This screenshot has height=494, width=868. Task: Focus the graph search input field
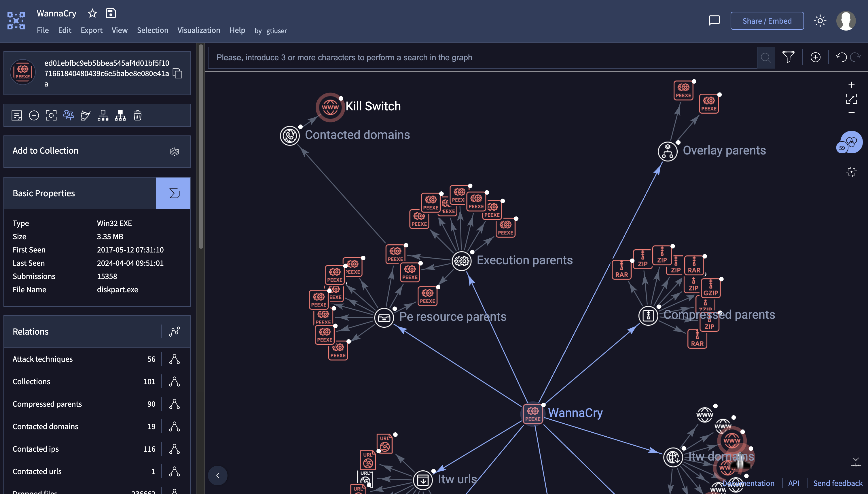click(482, 57)
